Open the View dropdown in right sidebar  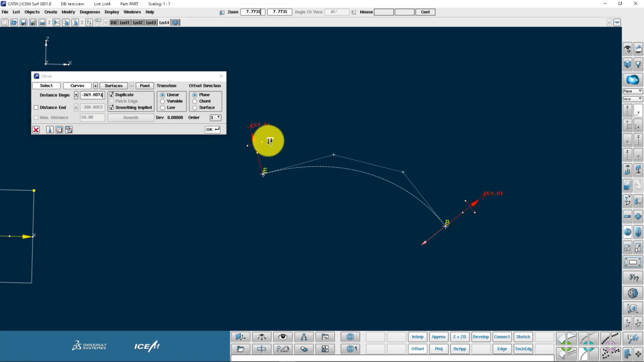pyautogui.click(x=632, y=99)
